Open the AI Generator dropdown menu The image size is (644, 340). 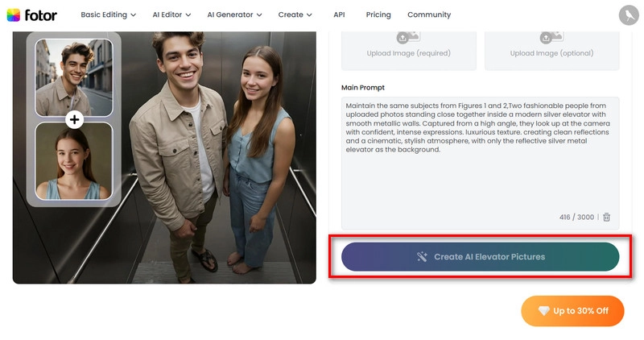(x=234, y=15)
